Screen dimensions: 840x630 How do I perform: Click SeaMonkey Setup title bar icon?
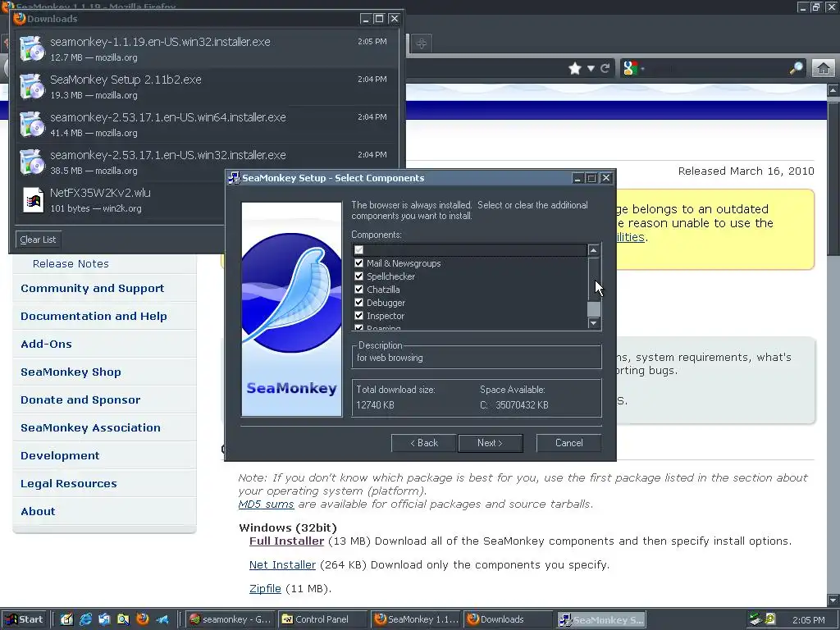234,178
